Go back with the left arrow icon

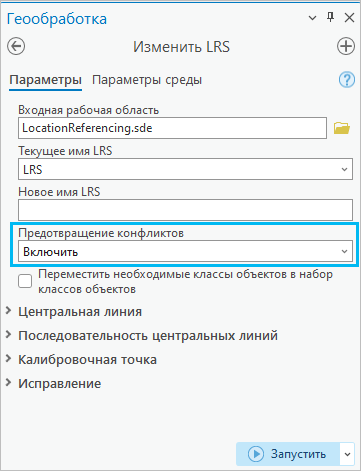(16, 46)
